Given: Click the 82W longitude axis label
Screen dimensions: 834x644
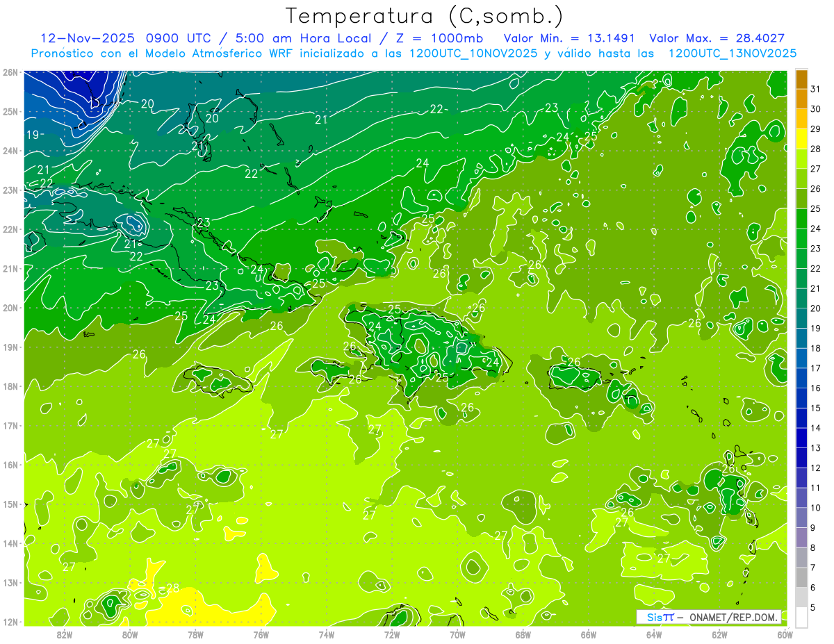Looking at the screenshot, I should [65, 634].
